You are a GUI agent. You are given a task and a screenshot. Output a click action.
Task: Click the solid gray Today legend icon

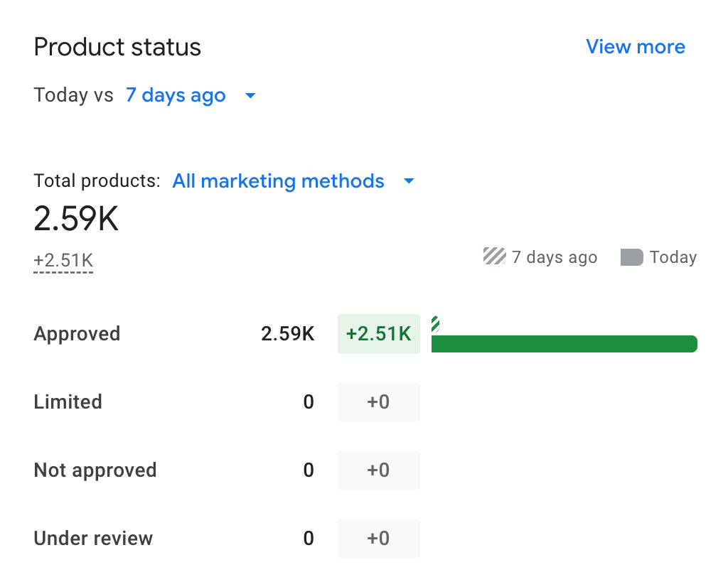click(x=631, y=257)
